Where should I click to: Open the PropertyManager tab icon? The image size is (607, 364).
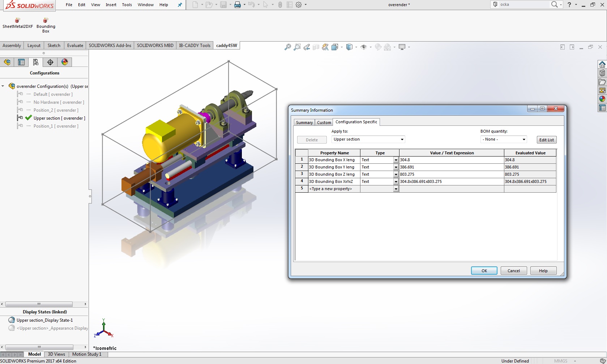coord(21,62)
